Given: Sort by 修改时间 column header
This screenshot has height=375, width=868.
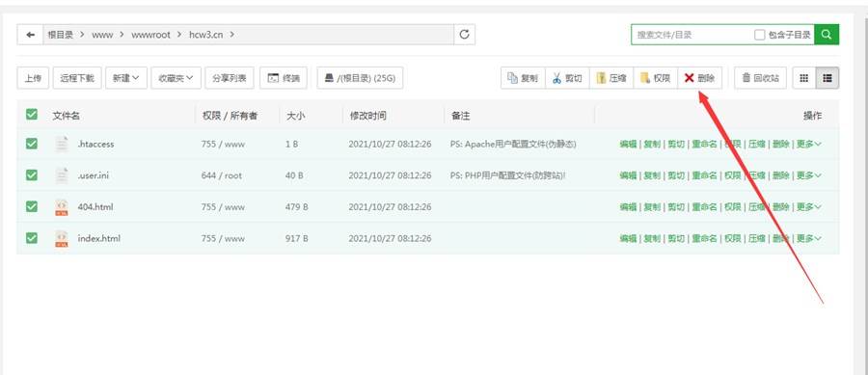Looking at the screenshot, I should [367, 116].
